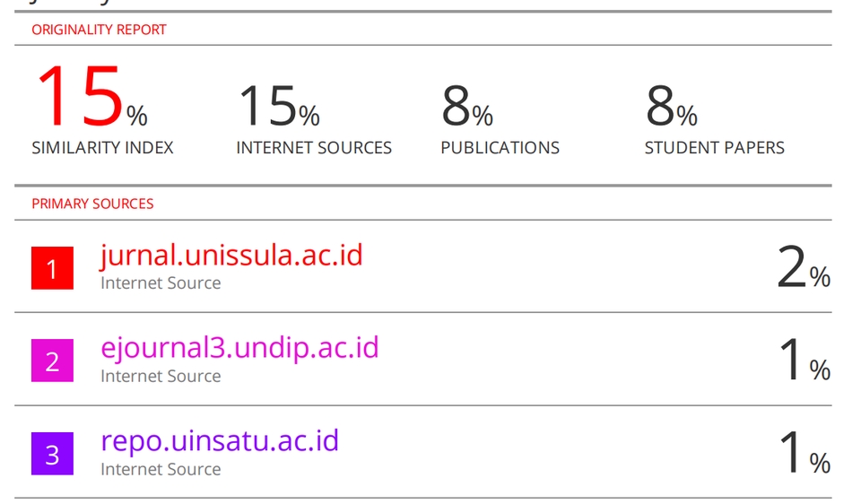Click the INTERNET SOURCES label
Viewport: 861px width, 504px height.
pyautogui.click(x=314, y=148)
